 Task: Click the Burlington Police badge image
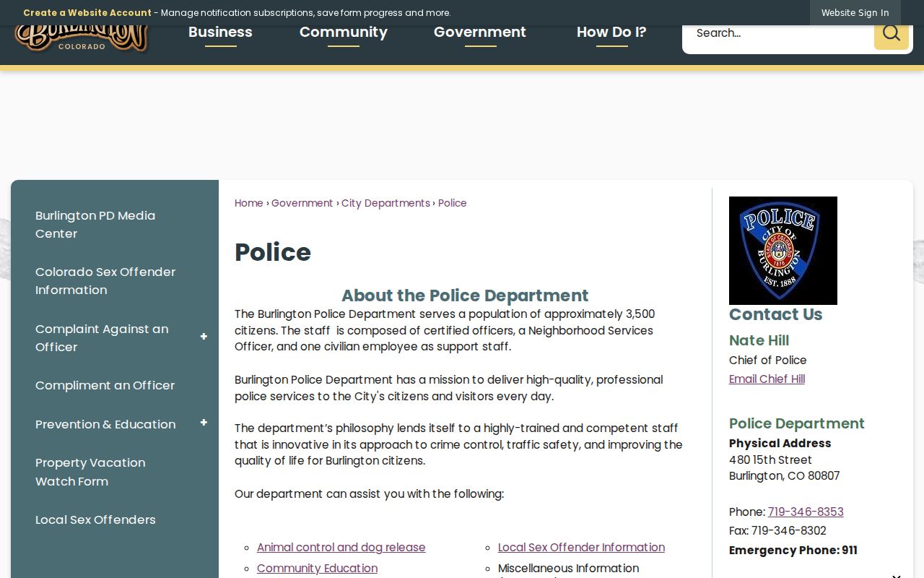coord(783,251)
